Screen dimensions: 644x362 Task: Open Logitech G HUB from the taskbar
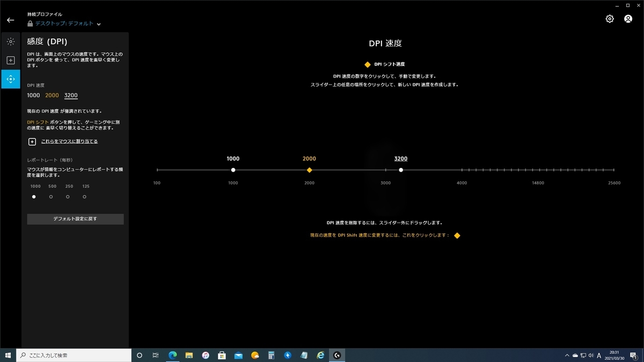[x=337, y=355]
